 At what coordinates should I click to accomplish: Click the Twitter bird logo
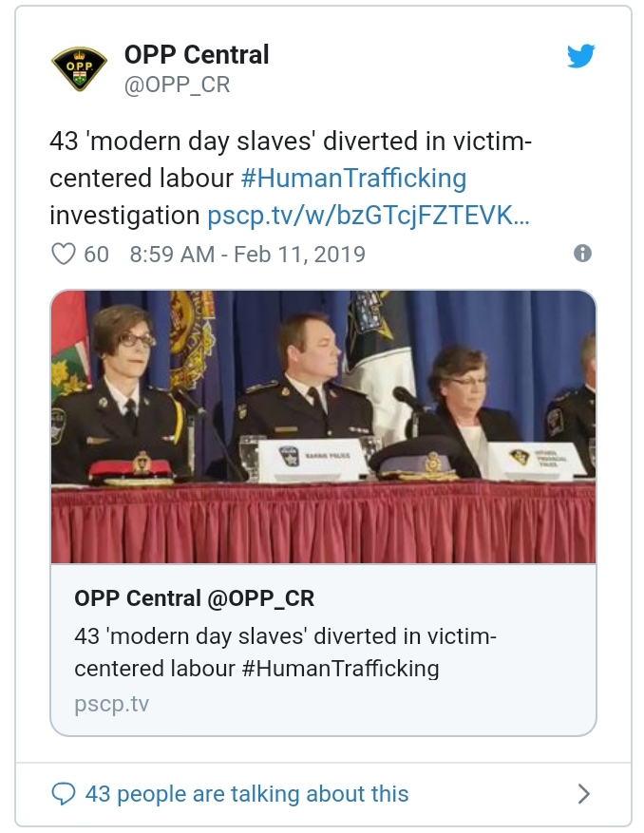581,56
